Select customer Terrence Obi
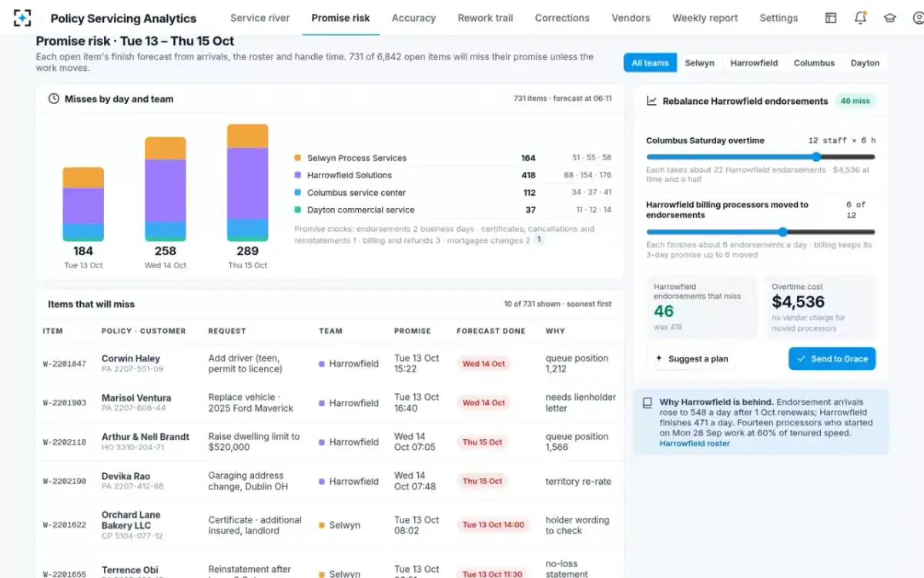 click(130, 570)
